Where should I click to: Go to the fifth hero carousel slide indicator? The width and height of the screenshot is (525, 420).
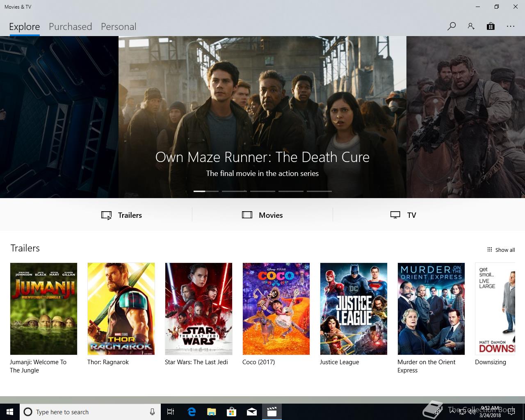319,191
